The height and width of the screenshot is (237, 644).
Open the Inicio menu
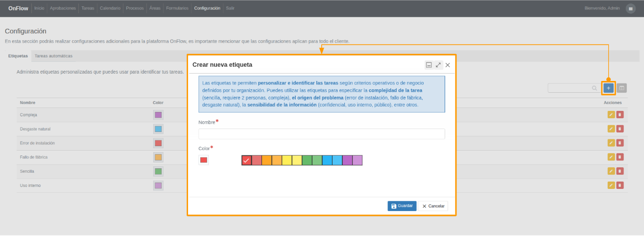click(39, 8)
